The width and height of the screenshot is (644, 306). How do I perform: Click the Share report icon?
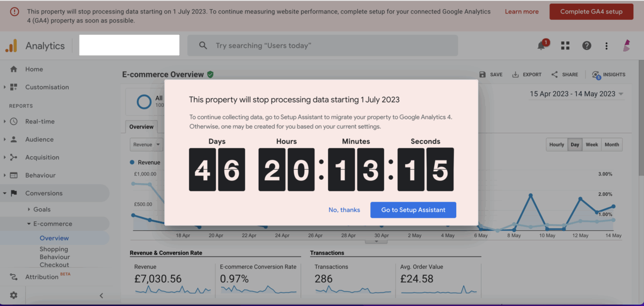554,75
